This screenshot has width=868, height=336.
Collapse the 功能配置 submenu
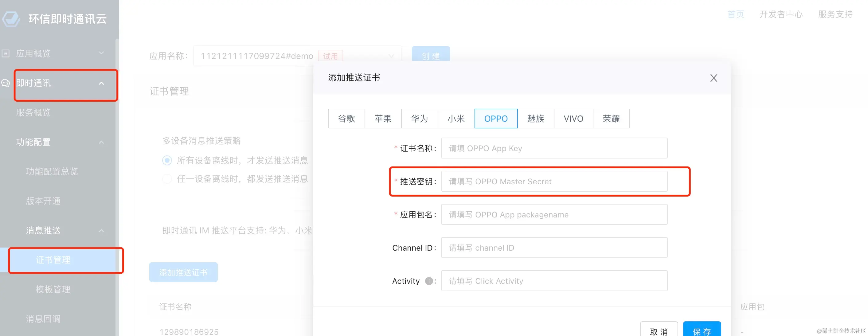(101, 142)
